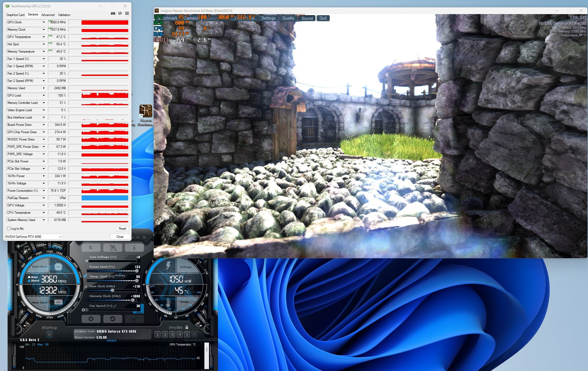The image size is (588, 371).
Task: Click the GPU-Z refresh icon
Action: tap(120, 14)
